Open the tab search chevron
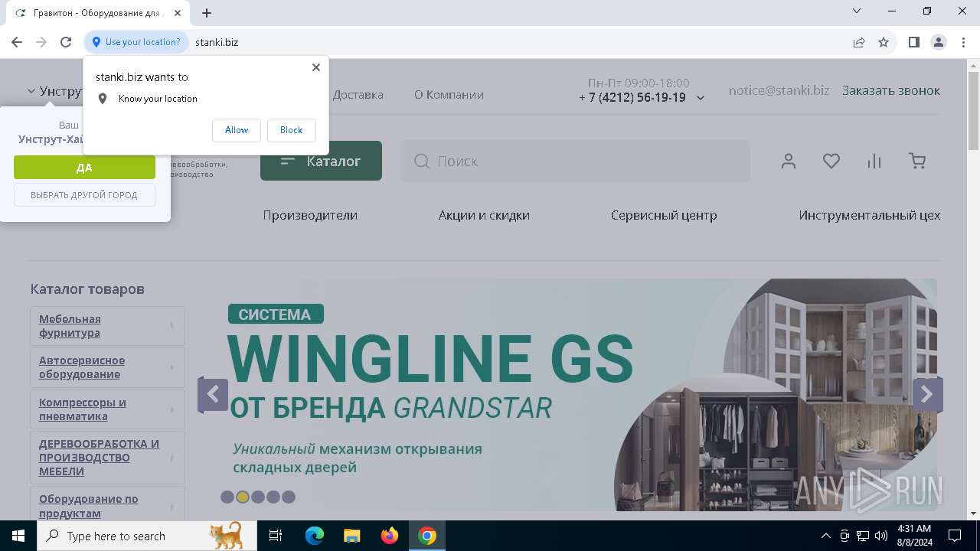980x551 pixels. click(857, 11)
